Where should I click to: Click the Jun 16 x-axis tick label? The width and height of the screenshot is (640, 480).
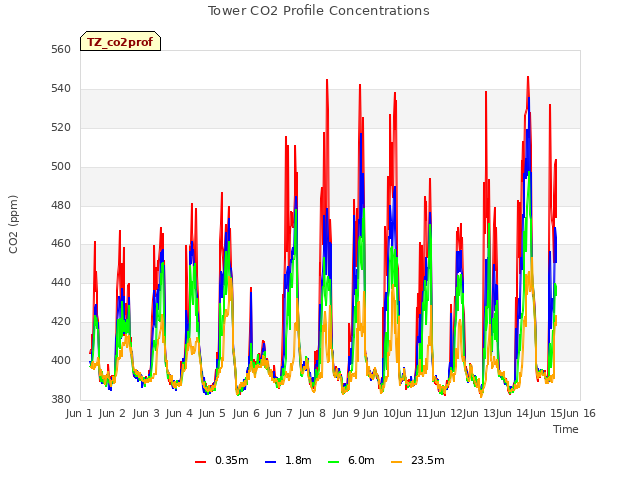point(579,413)
